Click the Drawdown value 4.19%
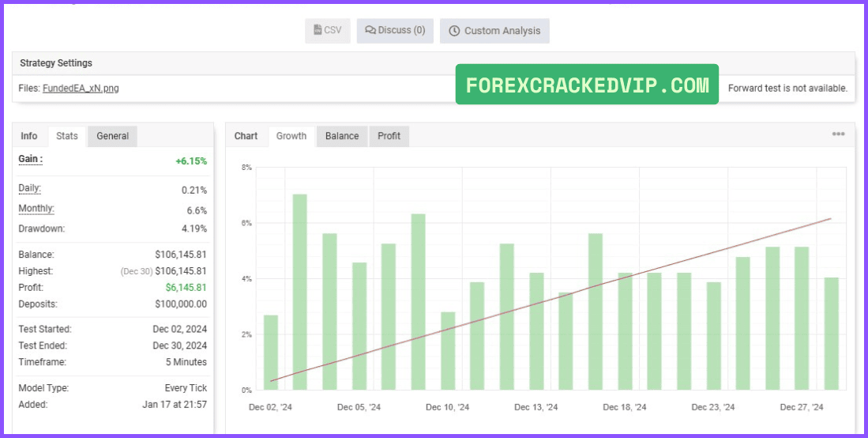This screenshot has height=438, width=868. click(x=194, y=228)
